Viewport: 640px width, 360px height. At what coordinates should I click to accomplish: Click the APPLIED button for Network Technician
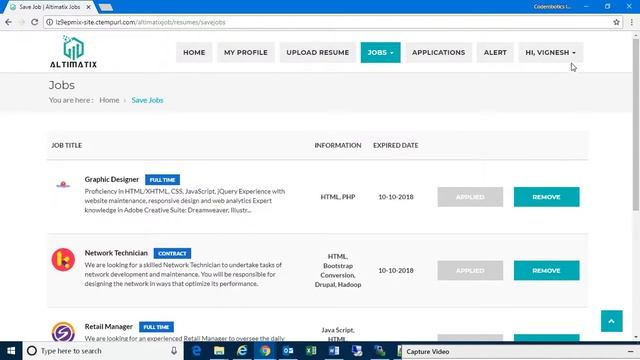coord(470,271)
